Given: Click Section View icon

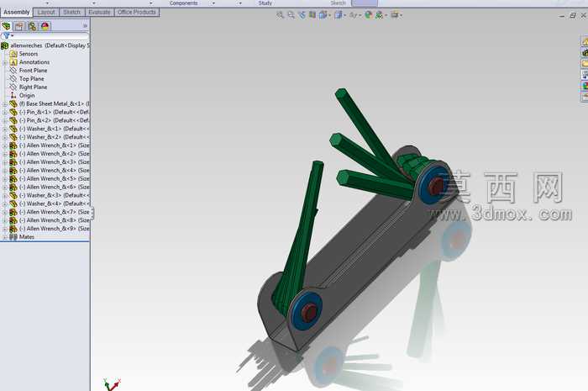Looking at the screenshot, I should (312, 15).
